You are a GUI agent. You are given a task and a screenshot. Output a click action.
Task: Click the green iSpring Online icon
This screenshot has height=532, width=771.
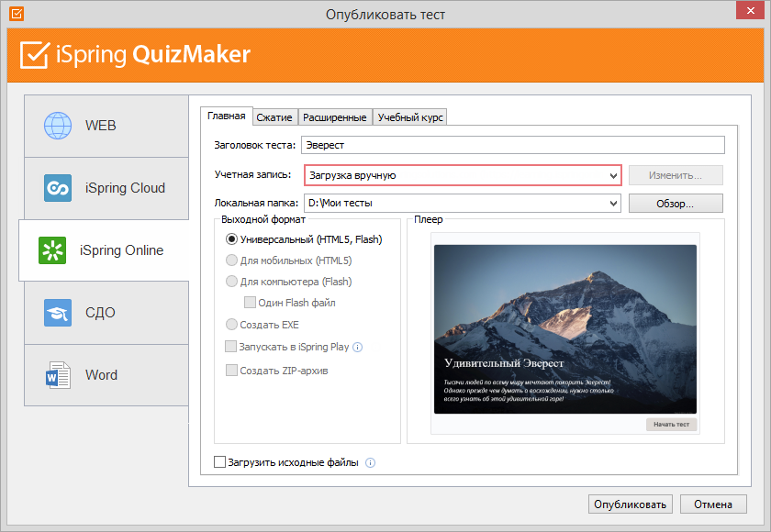52,250
